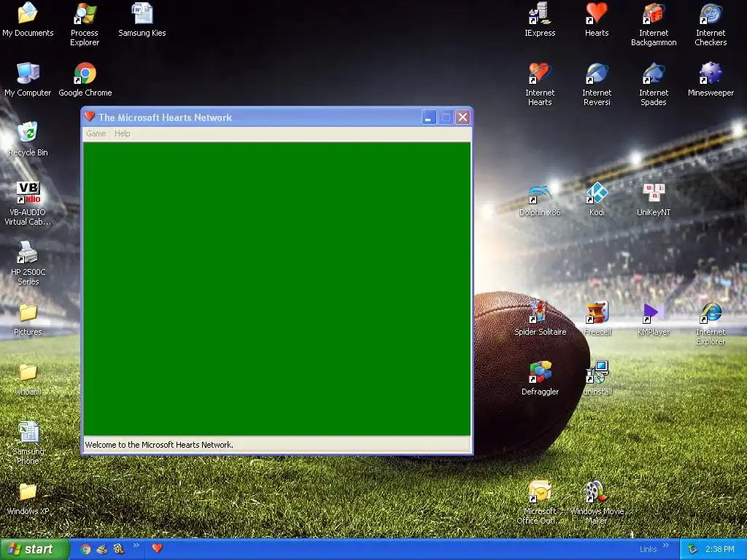Click the Start button on the taskbar

[34, 549]
